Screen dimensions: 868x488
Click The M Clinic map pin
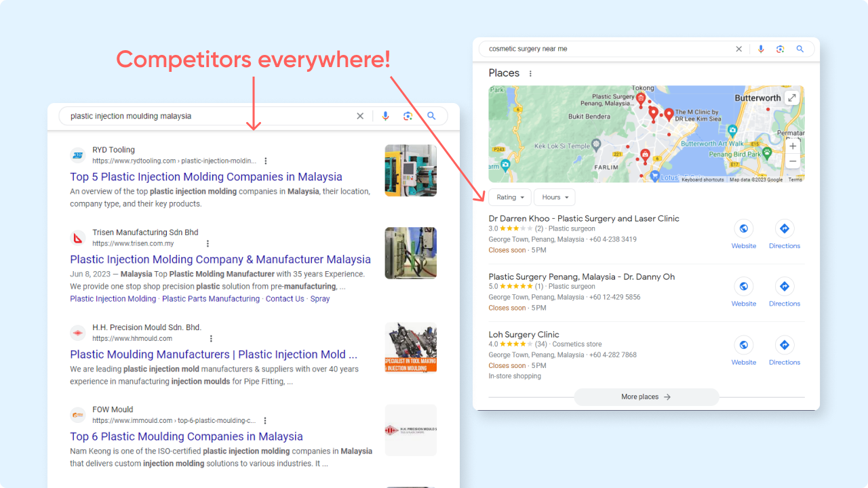[669, 115]
